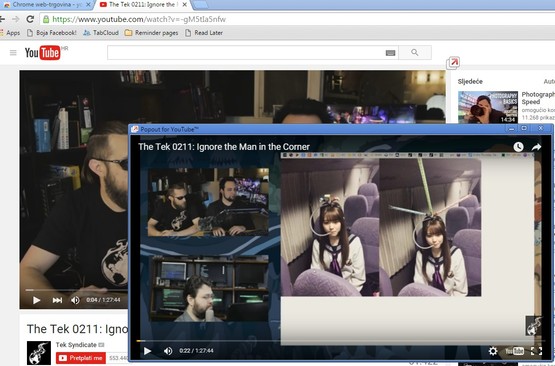Click the magnifier search button
The width and height of the screenshot is (555, 366).
(415, 52)
